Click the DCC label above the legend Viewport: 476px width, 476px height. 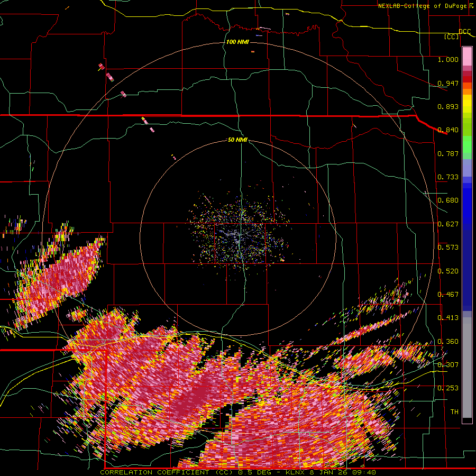pos(464,32)
